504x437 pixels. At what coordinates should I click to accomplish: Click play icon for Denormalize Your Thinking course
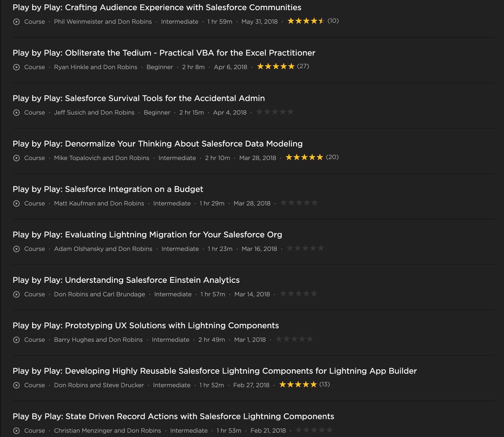(16, 158)
